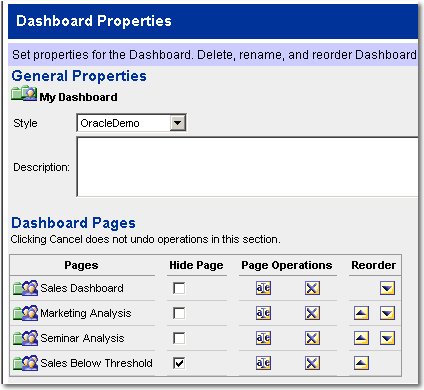Move Seminar Analysis page down

coord(387,338)
